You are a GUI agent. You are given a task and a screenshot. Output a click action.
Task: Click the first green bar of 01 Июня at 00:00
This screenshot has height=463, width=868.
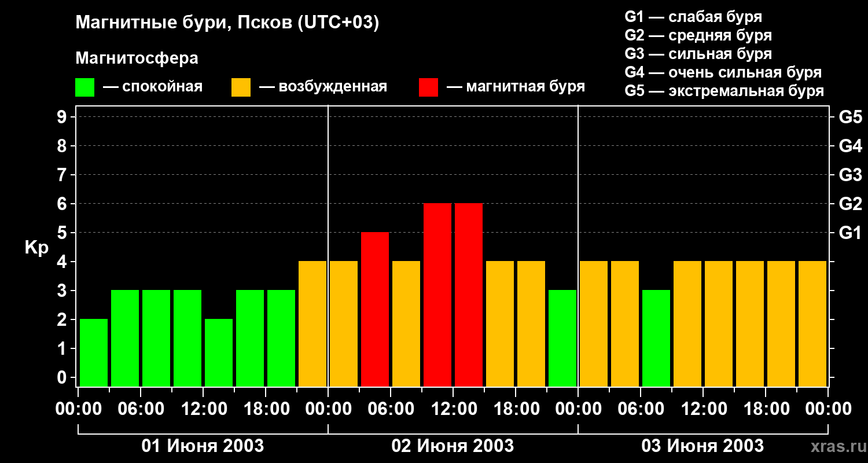(94, 352)
